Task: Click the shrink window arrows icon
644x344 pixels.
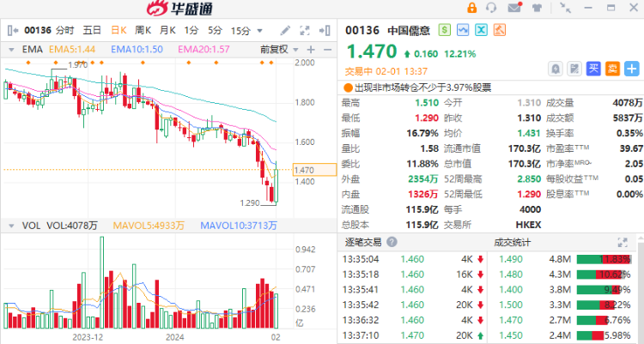Action: point(565,8)
